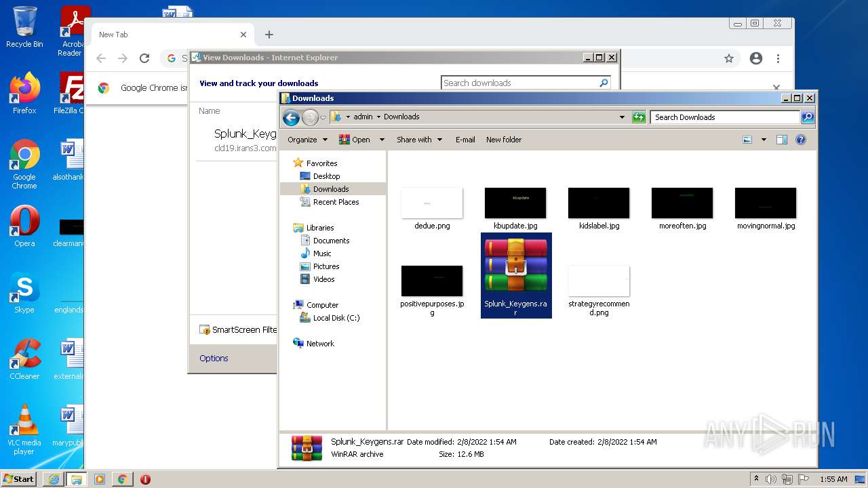The image size is (868, 488).
Task: Click the Start button
Action: click(x=19, y=479)
